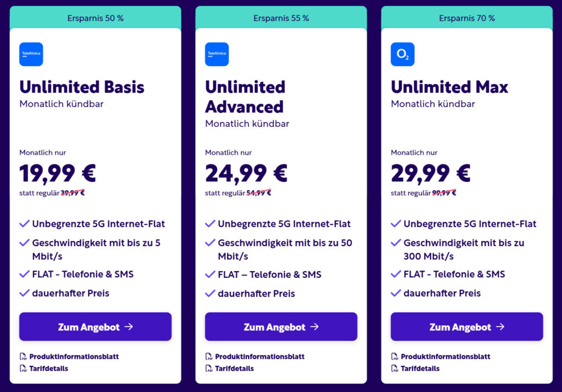Viewport: 562px width, 392px height.
Task: Click the checkmark beside dauerhafter Preis on Unlimited Max
Action: pos(396,294)
